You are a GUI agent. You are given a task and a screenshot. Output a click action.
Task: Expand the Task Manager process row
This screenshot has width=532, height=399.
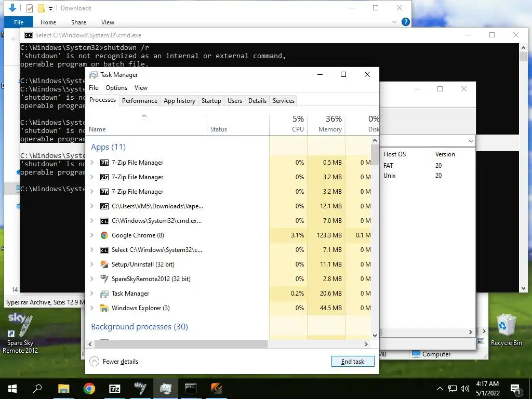pyautogui.click(x=92, y=294)
